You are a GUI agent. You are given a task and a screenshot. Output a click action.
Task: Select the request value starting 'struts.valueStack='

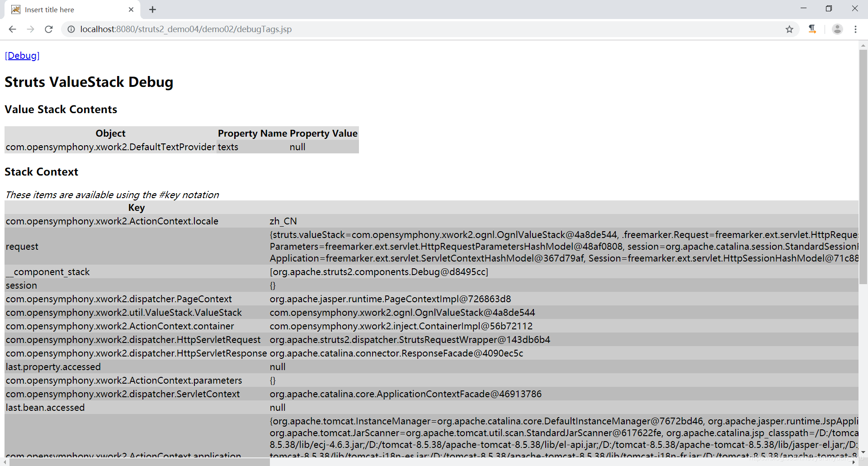pos(564,247)
